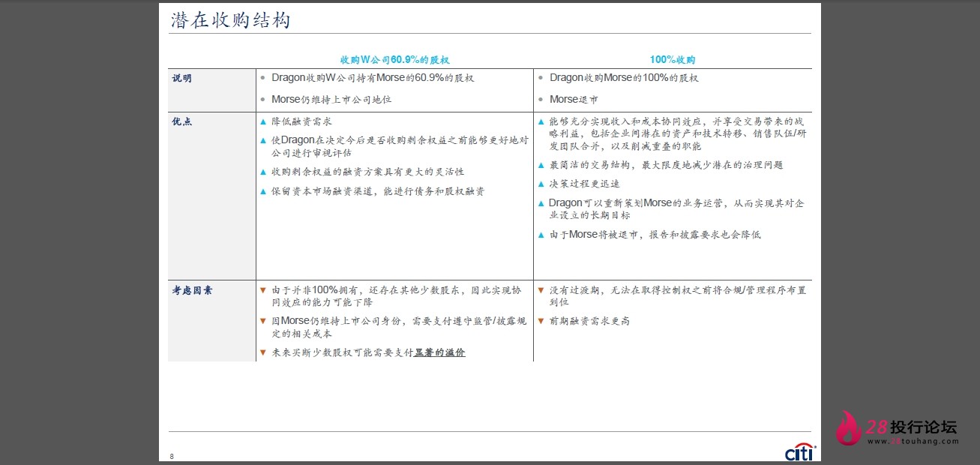Select the column header "100%收购"
980x465 pixels.
point(673,60)
